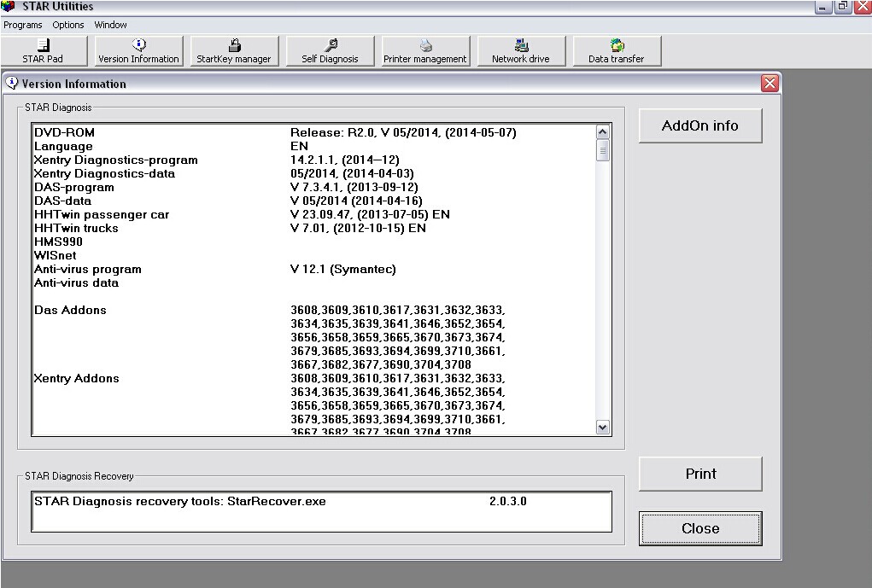Start Self Diagnosis tool
872x588 pixels.
pyautogui.click(x=330, y=51)
